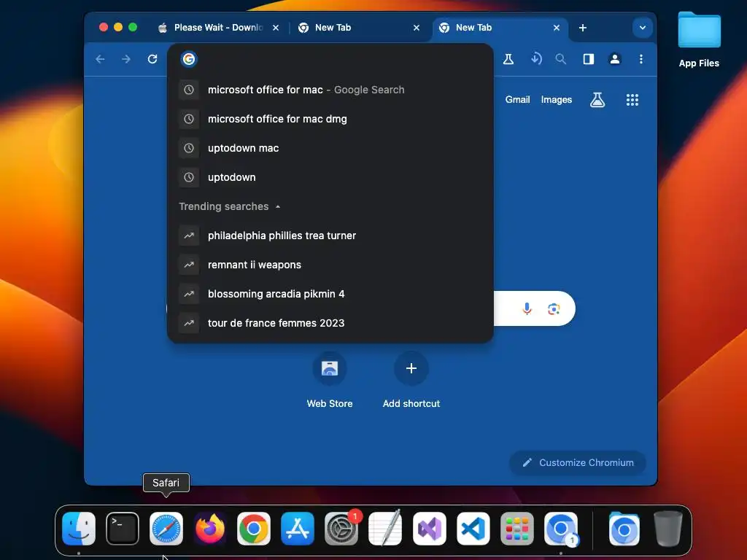The image size is (747, 560).
Task: Start voice search with the microphone
Action: (x=527, y=308)
